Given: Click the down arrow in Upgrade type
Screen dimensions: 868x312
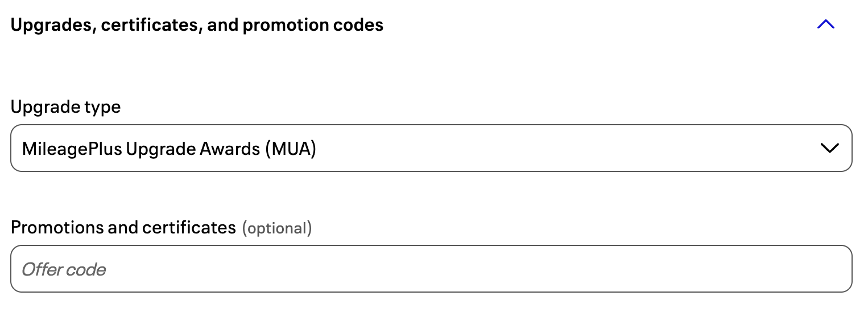Looking at the screenshot, I should (x=830, y=148).
